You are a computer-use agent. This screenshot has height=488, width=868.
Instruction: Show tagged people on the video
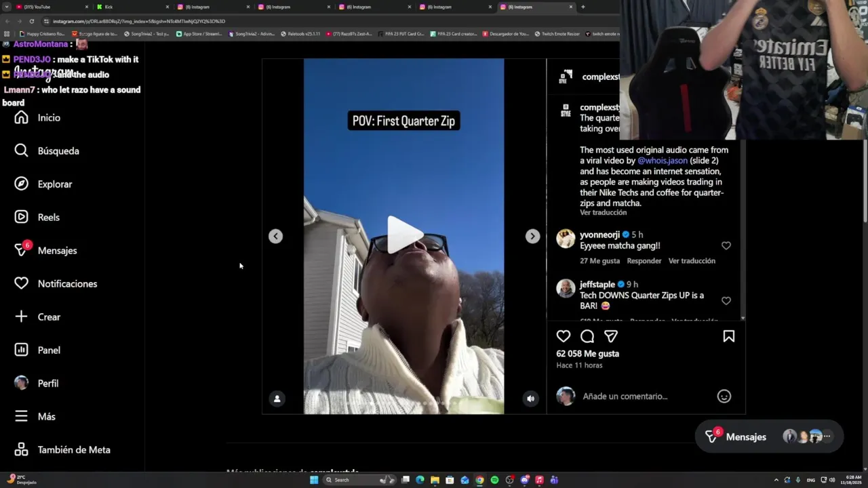(x=277, y=399)
